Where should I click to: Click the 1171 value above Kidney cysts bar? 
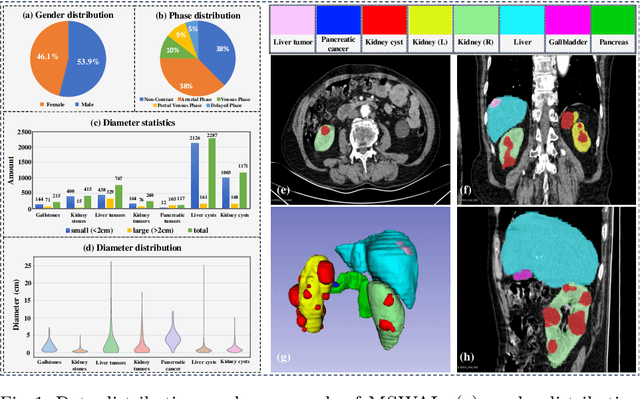(x=243, y=166)
